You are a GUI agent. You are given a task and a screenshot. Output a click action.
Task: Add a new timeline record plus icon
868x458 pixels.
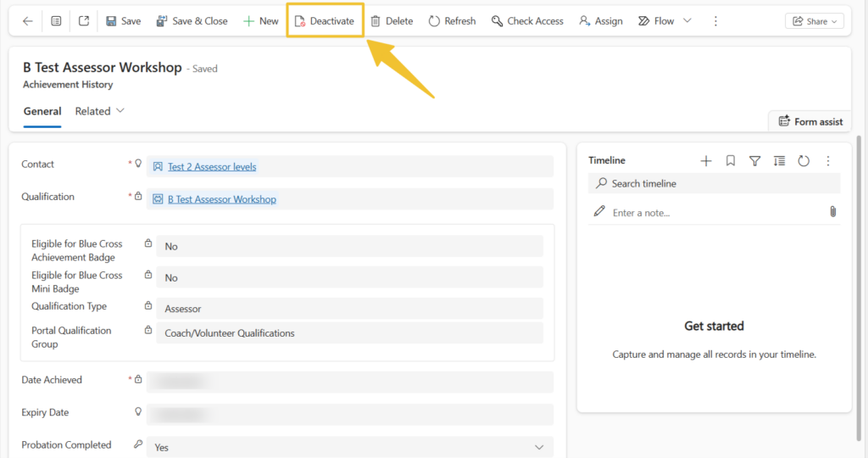click(x=706, y=160)
